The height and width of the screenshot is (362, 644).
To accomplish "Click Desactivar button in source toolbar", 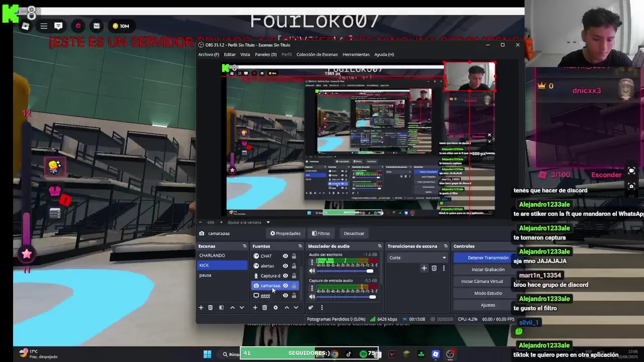I will pos(354,233).
